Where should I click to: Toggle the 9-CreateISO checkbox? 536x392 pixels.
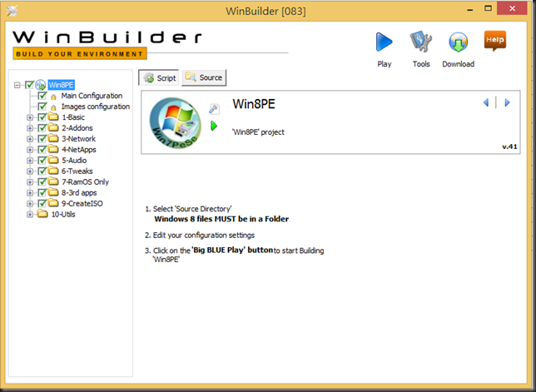click(42, 203)
